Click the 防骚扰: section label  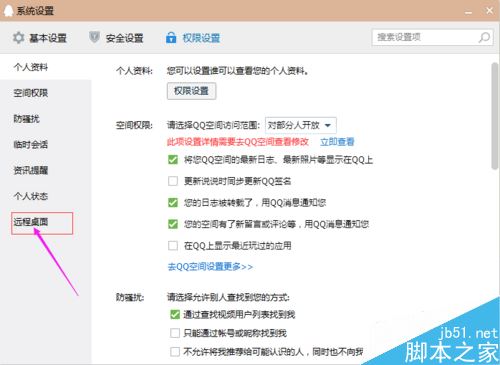(130, 297)
